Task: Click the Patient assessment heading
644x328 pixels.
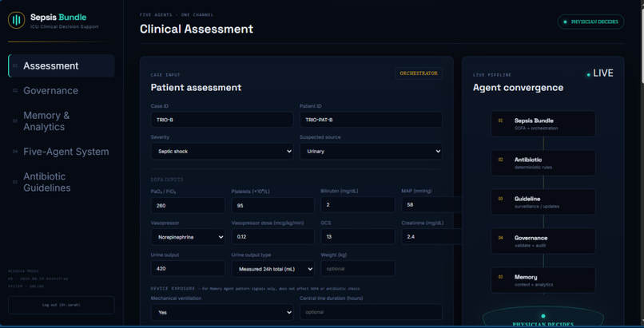Action: pyautogui.click(x=196, y=87)
